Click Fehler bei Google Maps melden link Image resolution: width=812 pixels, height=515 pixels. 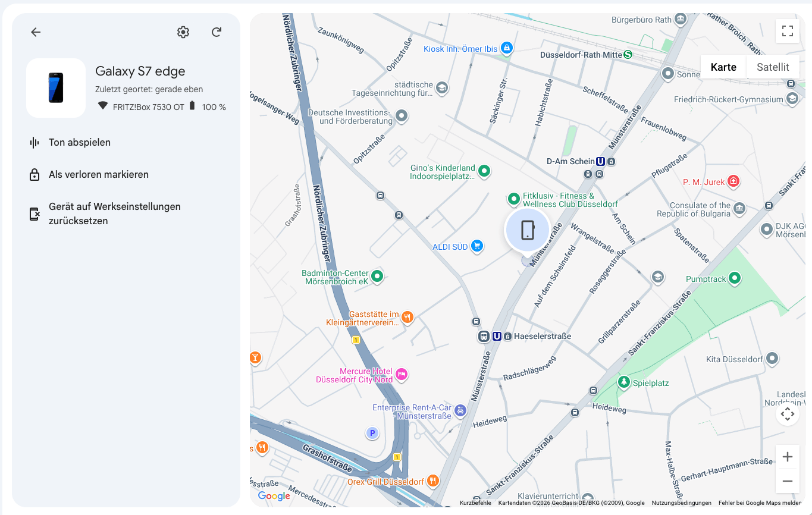761,503
